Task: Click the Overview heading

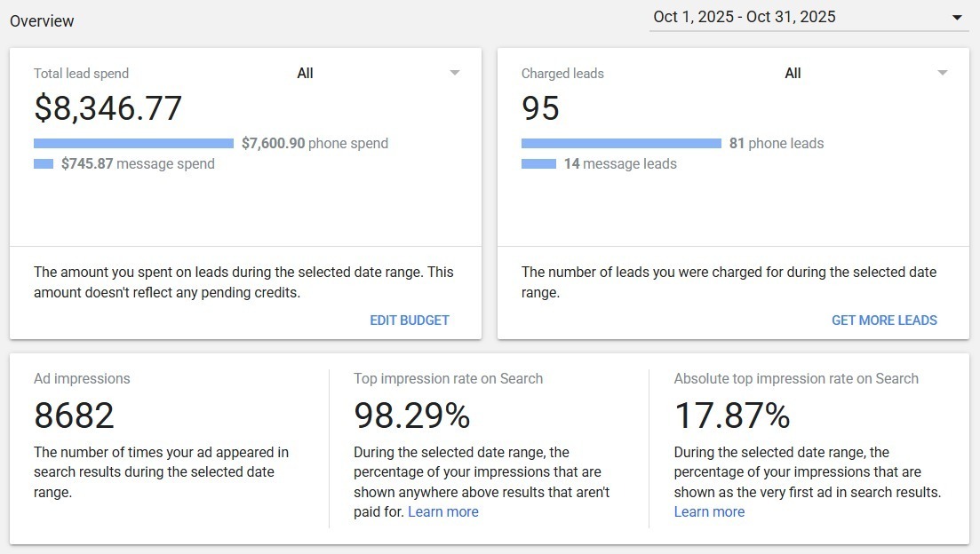Action: [x=42, y=21]
